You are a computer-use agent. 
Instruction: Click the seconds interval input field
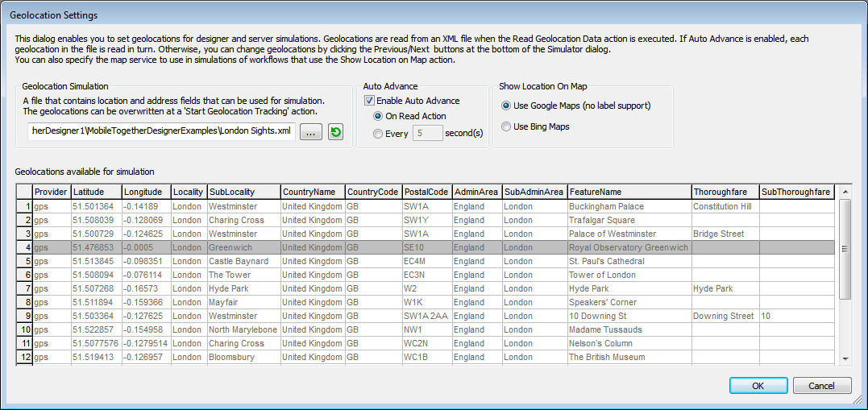pyautogui.click(x=426, y=133)
